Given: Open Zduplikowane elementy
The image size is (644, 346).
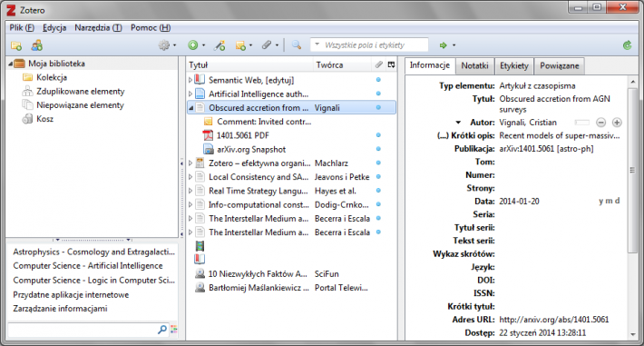Looking at the screenshot, I should pos(80,92).
